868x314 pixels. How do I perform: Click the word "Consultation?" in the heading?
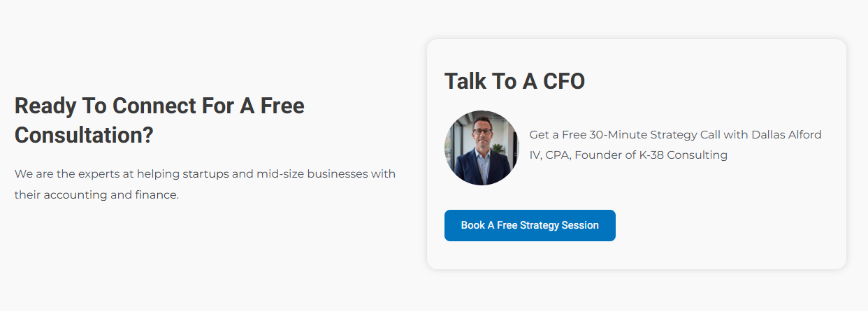tap(84, 135)
